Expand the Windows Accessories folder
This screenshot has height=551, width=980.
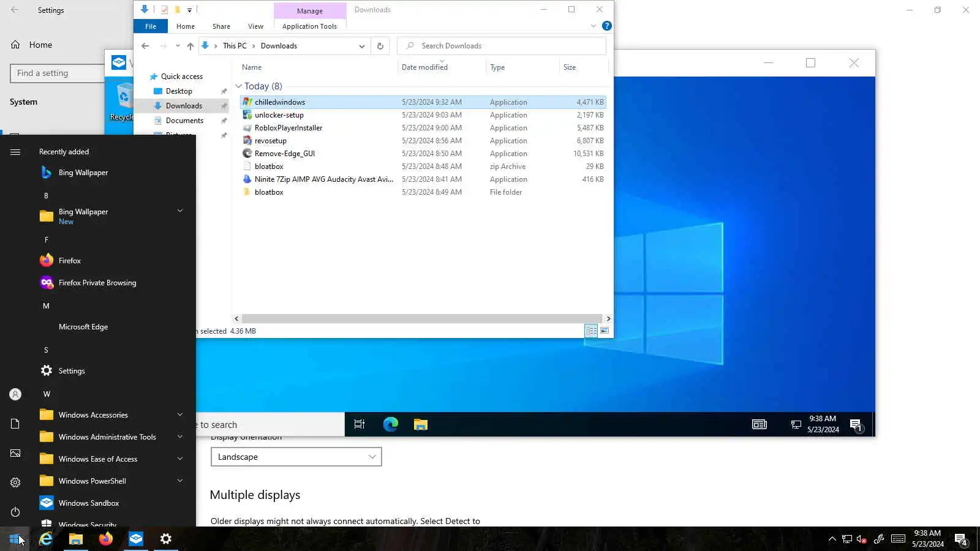tap(180, 414)
